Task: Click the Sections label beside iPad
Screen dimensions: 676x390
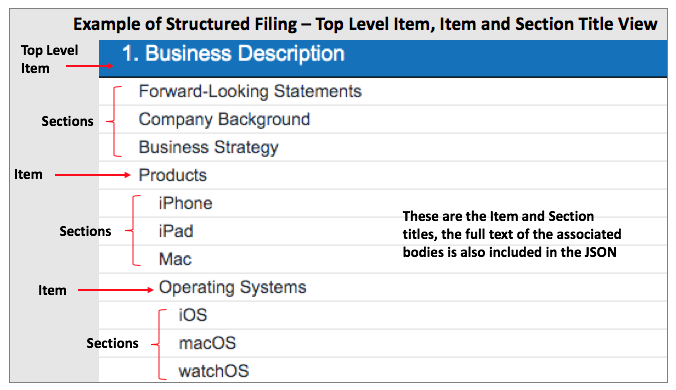Action: [x=85, y=231]
